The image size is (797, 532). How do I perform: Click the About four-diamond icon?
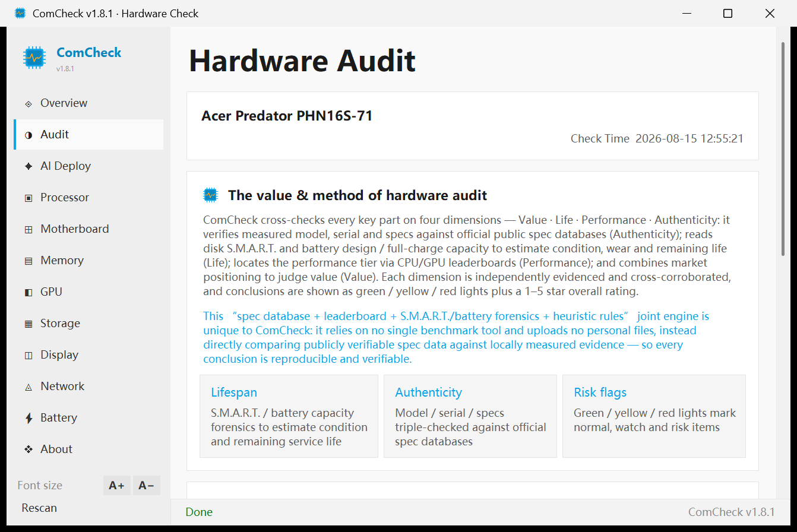click(29, 450)
